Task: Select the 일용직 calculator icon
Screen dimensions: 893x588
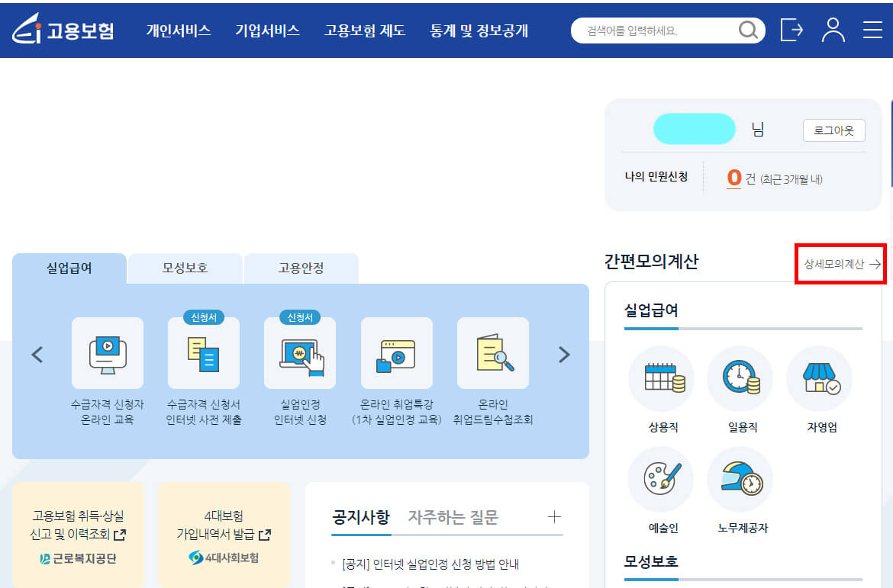Action: (x=739, y=379)
